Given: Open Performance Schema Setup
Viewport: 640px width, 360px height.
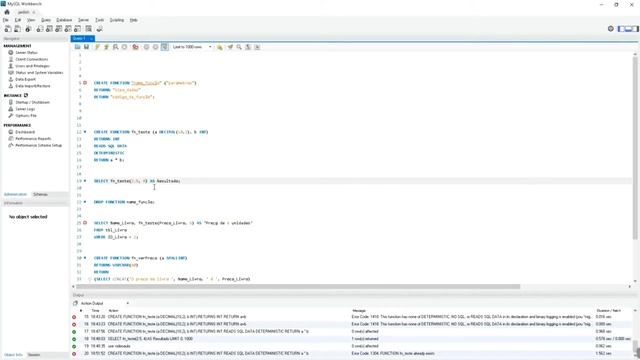Looking at the screenshot, I should coord(38,145).
